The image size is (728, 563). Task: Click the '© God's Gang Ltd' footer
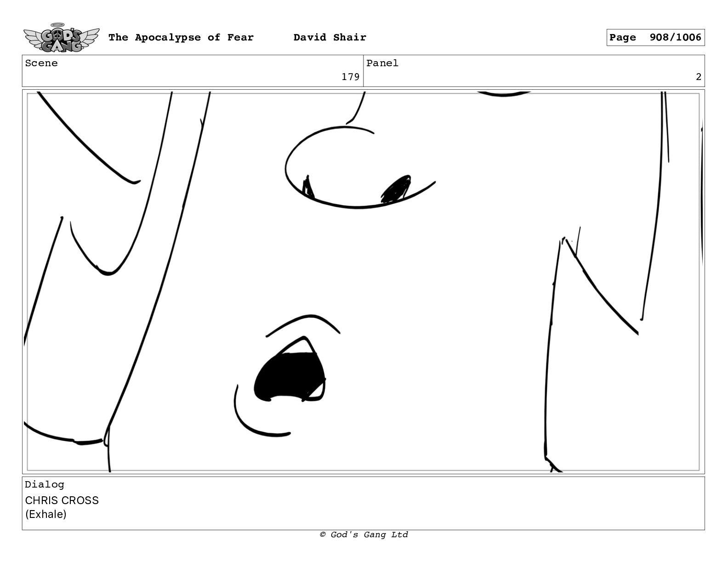click(364, 534)
